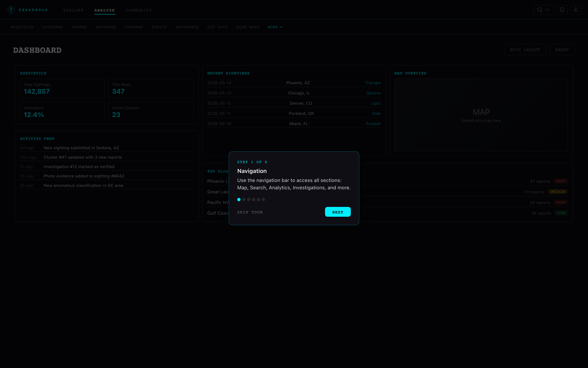Click Chicago, IL in recent sightings

coord(299,93)
